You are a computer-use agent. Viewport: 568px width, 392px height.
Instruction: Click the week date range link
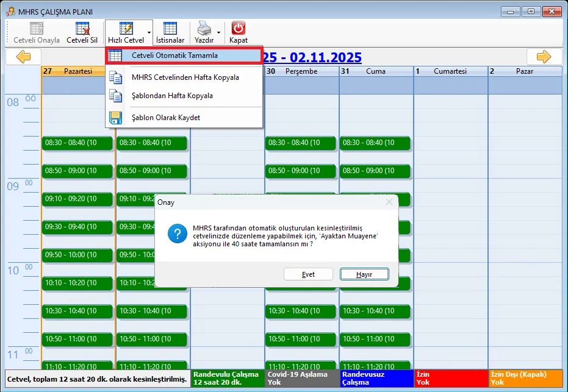pos(312,57)
